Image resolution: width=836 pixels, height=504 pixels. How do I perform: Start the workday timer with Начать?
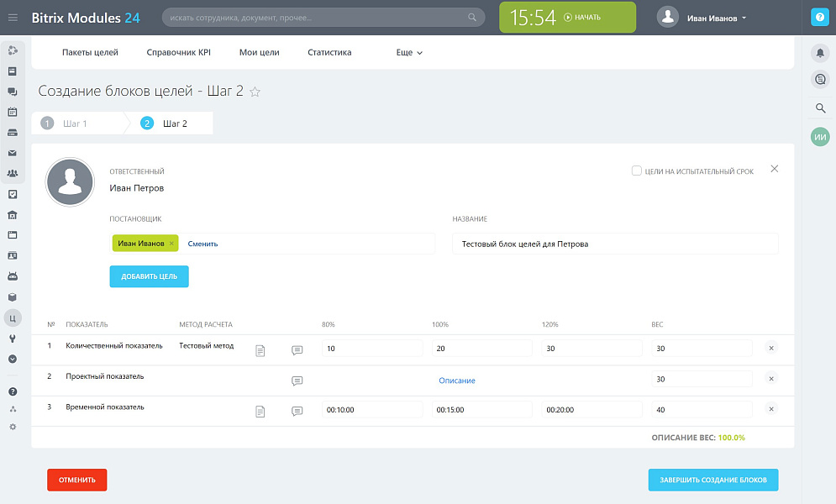(582, 18)
